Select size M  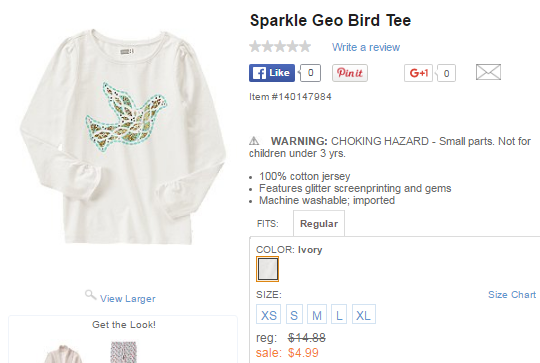point(317,314)
